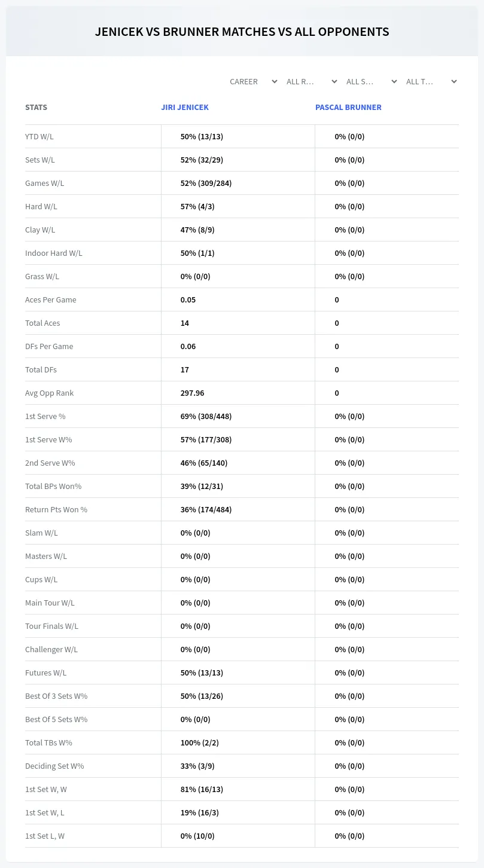Open Pascal Brunner player profile link
The height and width of the screenshot is (868, 484).
[x=348, y=108]
